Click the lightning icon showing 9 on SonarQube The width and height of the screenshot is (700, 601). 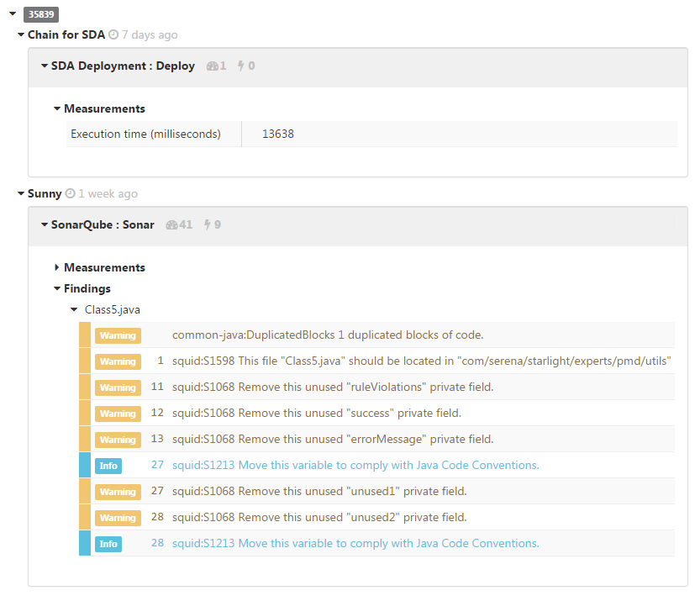click(x=207, y=224)
